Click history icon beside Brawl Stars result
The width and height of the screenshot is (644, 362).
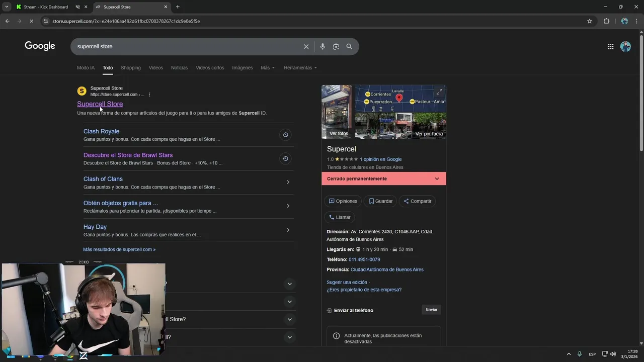[285, 158]
